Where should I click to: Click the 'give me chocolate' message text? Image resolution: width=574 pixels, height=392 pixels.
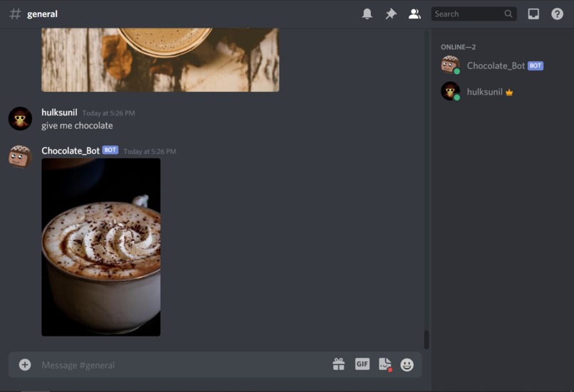pos(77,125)
